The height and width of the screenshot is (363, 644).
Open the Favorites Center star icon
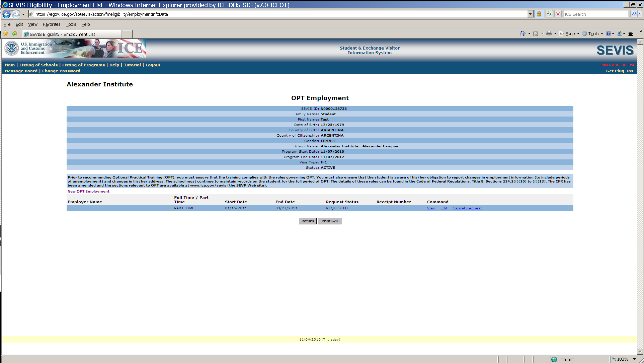[x=6, y=33]
